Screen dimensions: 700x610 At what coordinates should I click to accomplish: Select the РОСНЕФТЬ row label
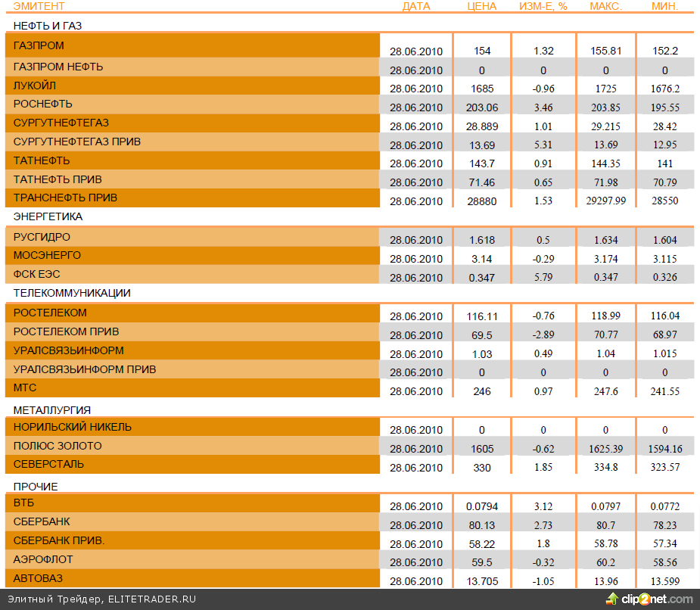43,104
